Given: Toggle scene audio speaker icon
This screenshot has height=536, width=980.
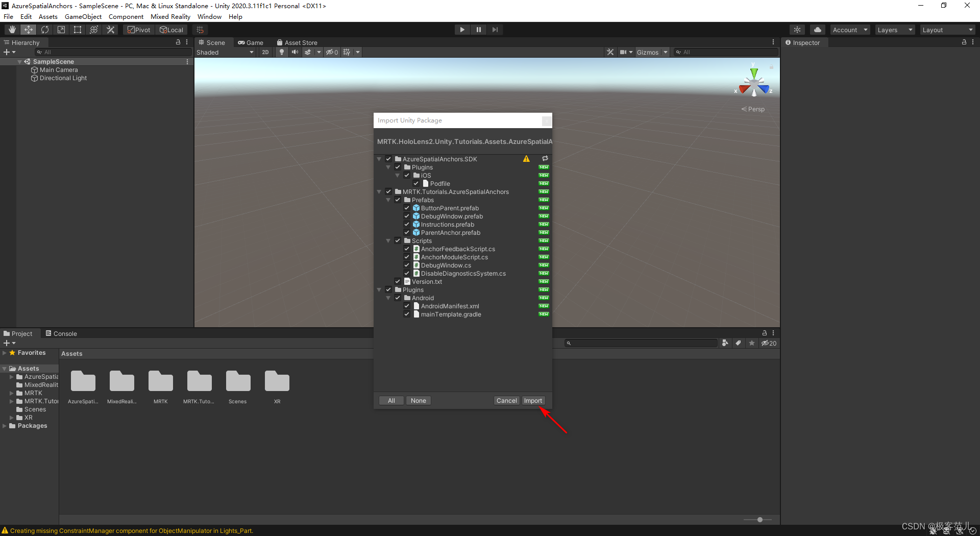Looking at the screenshot, I should [295, 52].
